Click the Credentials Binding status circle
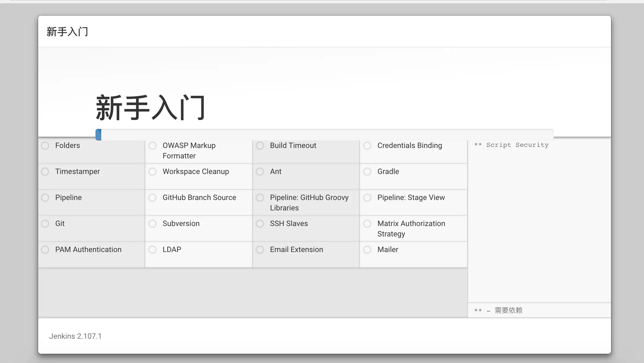 tap(367, 145)
